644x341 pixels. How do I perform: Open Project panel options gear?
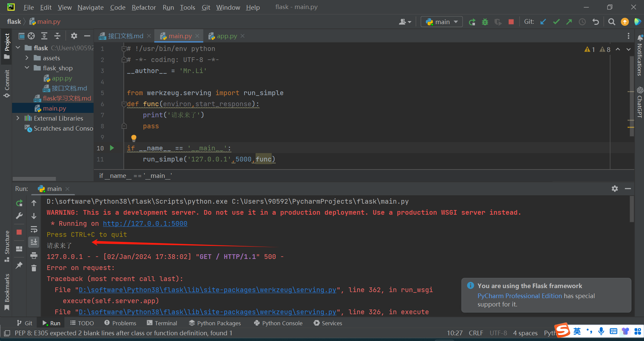[x=74, y=36]
